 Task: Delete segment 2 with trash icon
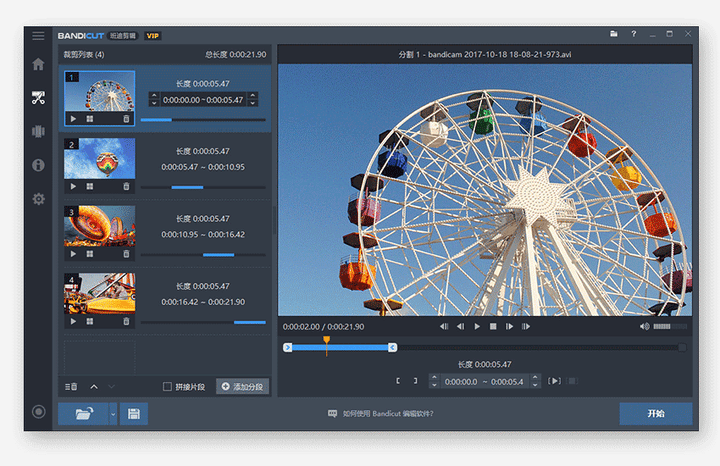click(126, 186)
